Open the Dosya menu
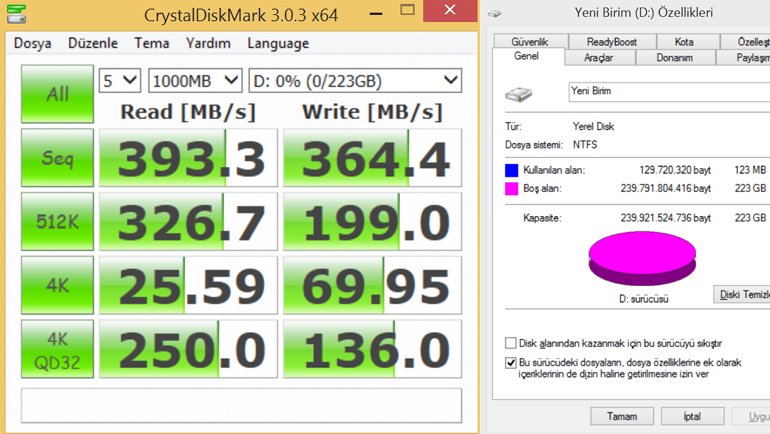This screenshot has height=434, width=770. (33, 44)
